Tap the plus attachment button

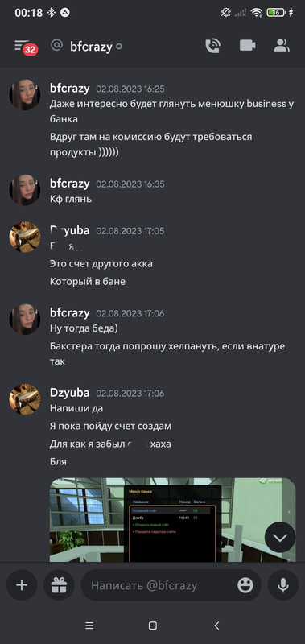tap(22, 585)
